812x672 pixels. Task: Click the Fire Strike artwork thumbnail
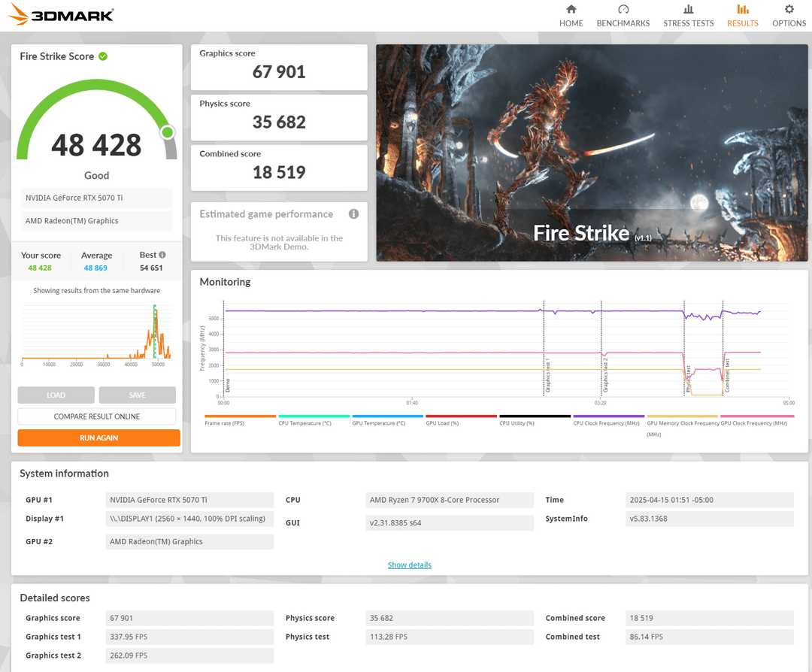point(592,153)
